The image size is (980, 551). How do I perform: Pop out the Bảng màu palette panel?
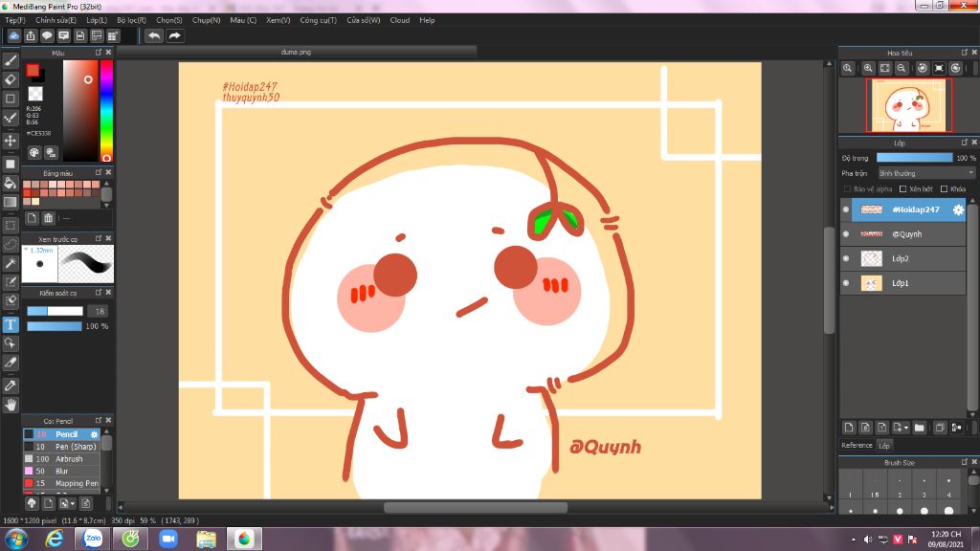99,172
